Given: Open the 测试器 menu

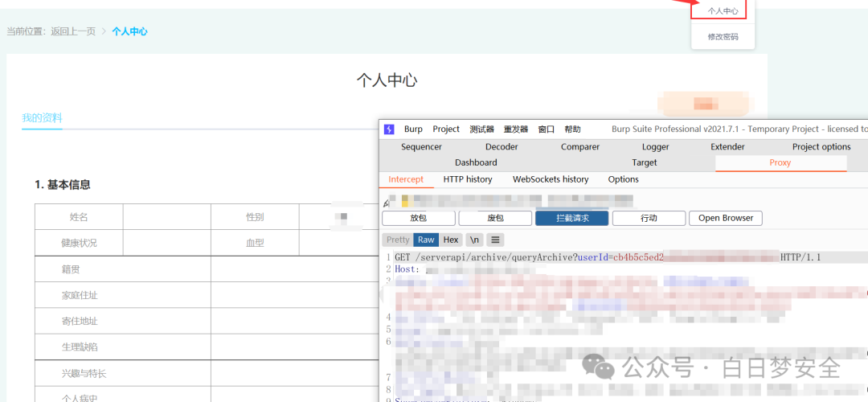Looking at the screenshot, I should [481, 129].
